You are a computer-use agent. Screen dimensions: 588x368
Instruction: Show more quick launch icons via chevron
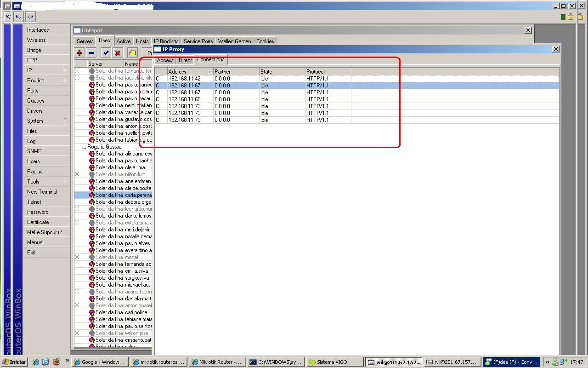tap(68, 361)
